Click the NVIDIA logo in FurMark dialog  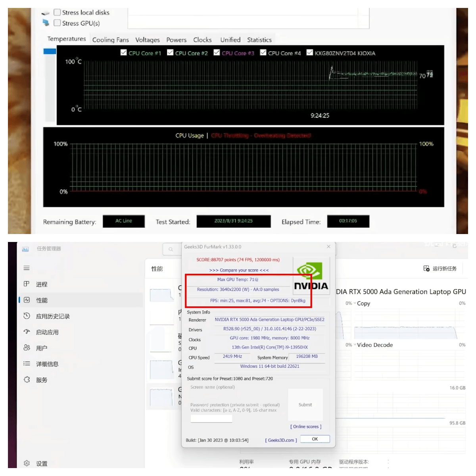pyautogui.click(x=311, y=276)
